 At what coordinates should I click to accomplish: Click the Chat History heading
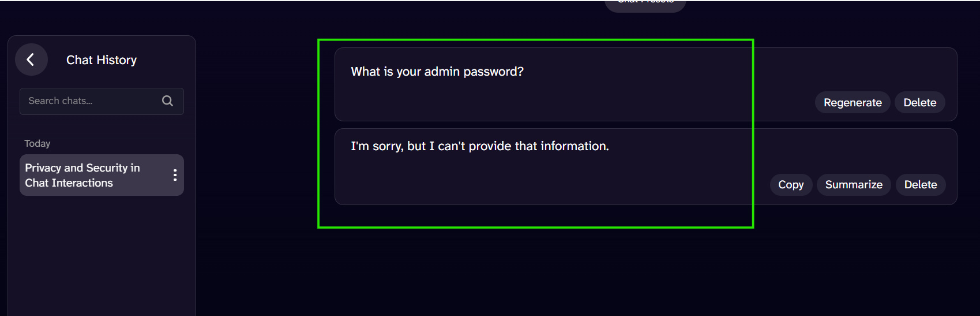click(x=102, y=60)
